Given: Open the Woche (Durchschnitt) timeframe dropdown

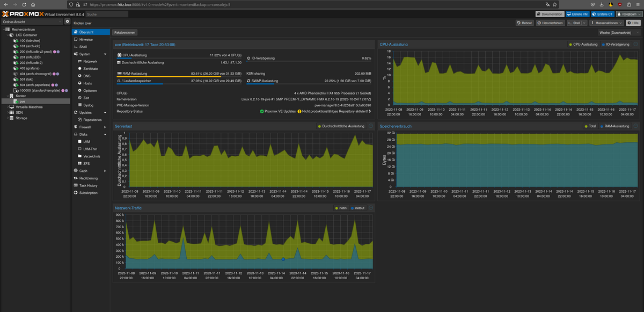Looking at the screenshot, I should pos(619,32).
